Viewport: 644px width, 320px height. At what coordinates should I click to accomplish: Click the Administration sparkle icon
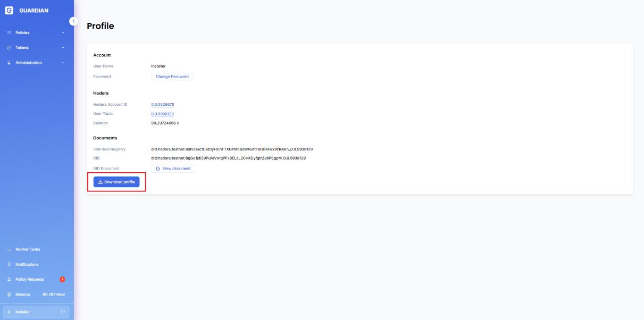tap(9, 63)
